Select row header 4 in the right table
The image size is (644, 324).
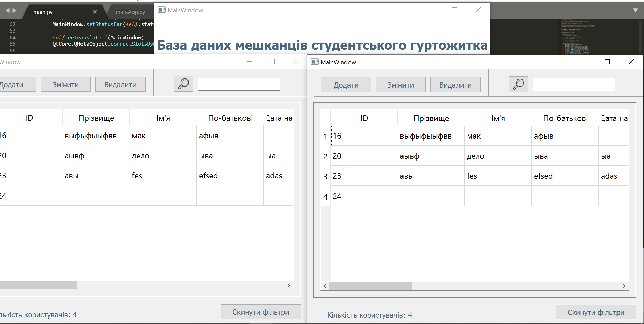[x=325, y=197]
